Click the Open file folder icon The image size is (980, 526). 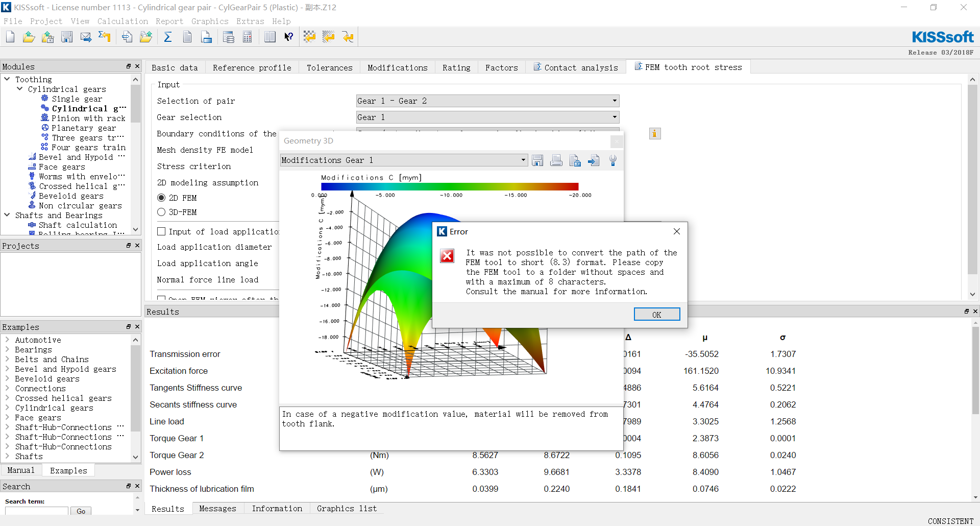pyautogui.click(x=29, y=37)
